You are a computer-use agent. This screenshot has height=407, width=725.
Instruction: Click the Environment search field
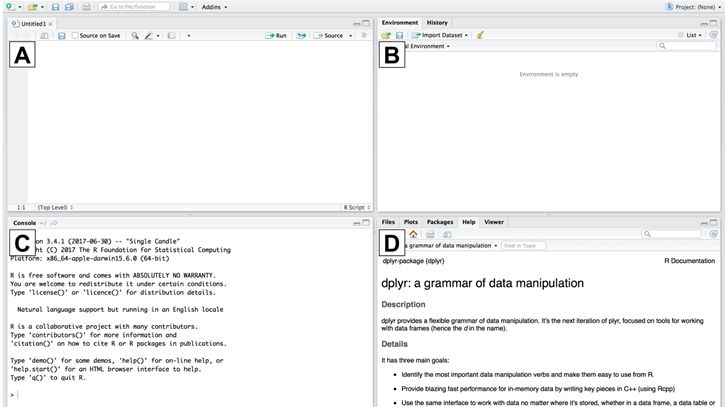(x=686, y=46)
